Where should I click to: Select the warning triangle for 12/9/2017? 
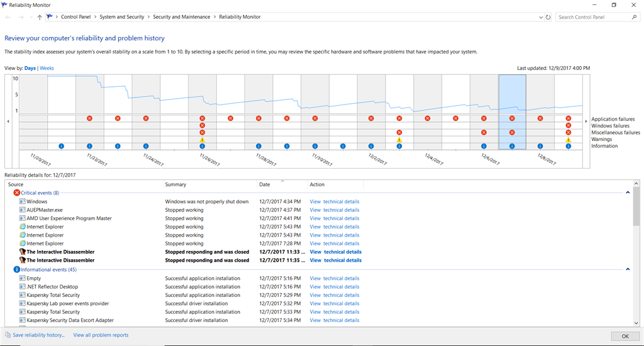pyautogui.click(x=569, y=140)
